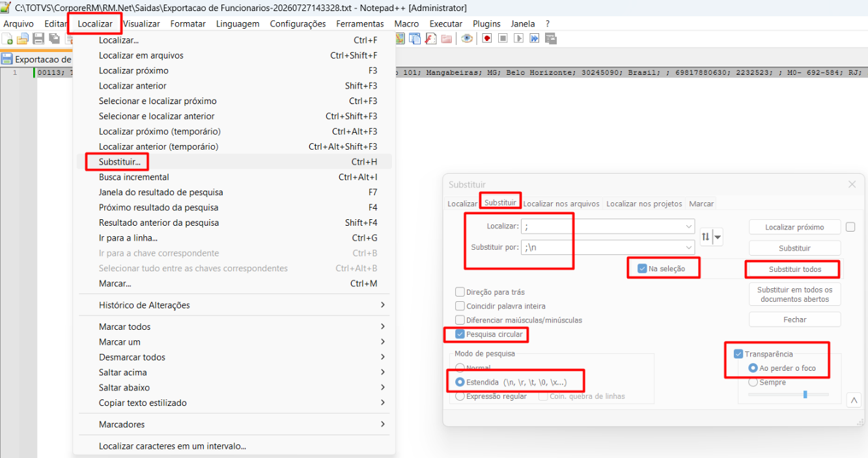The image size is (868, 458).
Task: Click the Save All toolbar icon
Action: [x=54, y=38]
